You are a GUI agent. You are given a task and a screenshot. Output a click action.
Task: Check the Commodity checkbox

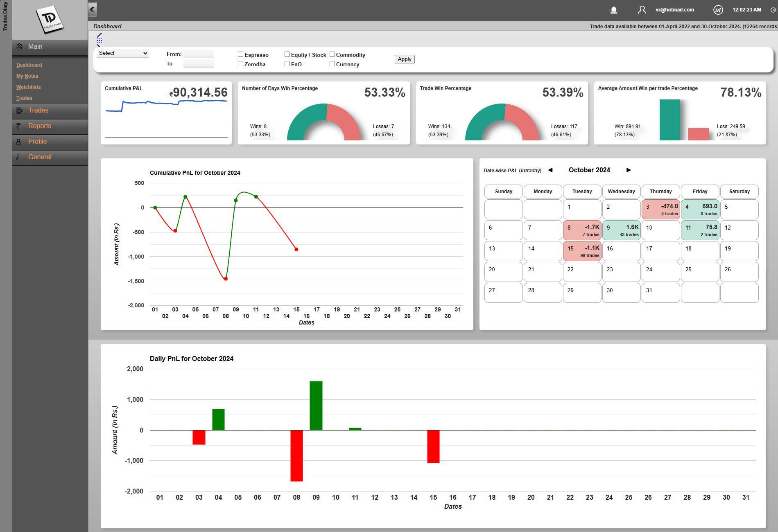(332, 54)
